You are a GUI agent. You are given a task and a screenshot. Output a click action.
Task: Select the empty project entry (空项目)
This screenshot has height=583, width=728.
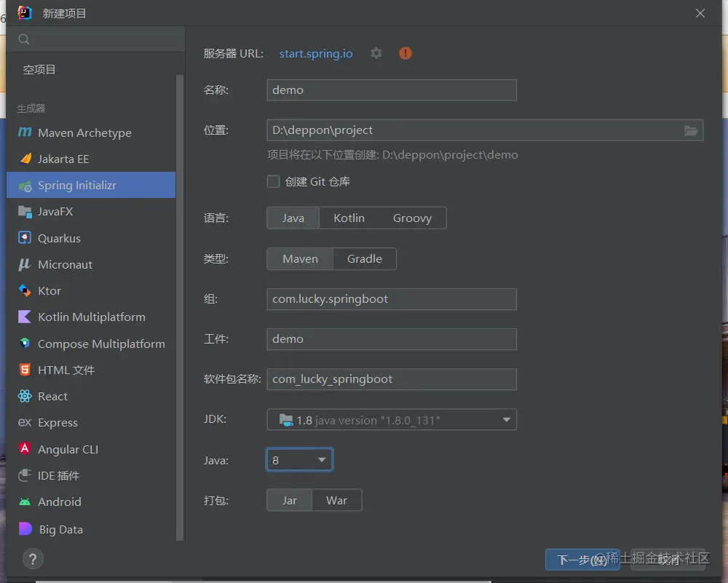(x=39, y=70)
